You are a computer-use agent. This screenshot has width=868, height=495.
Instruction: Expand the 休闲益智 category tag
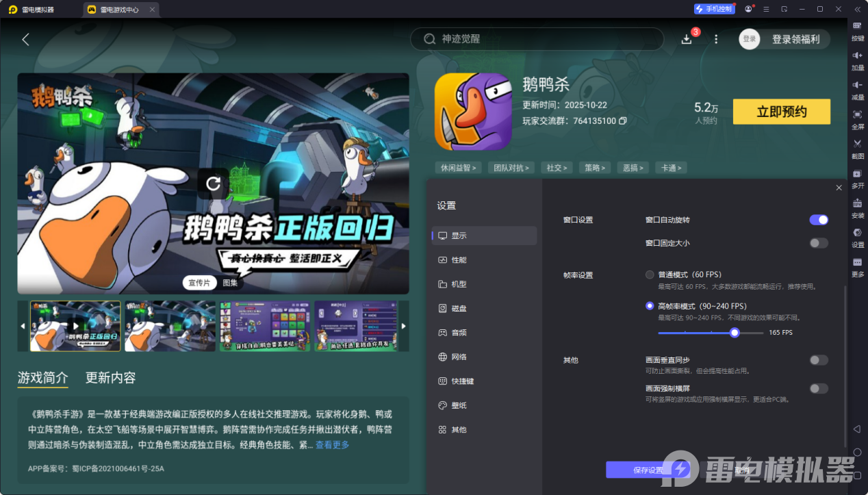[457, 167]
